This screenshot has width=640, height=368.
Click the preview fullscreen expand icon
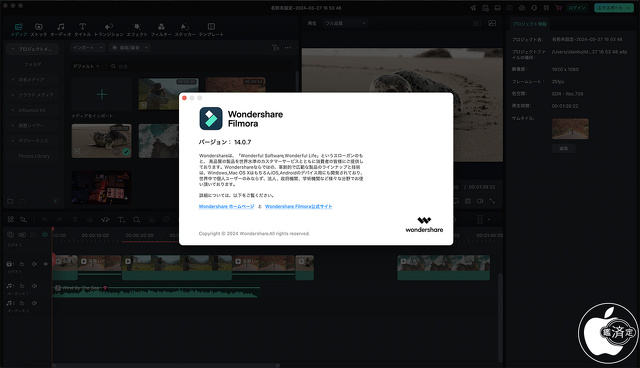[x=492, y=201]
